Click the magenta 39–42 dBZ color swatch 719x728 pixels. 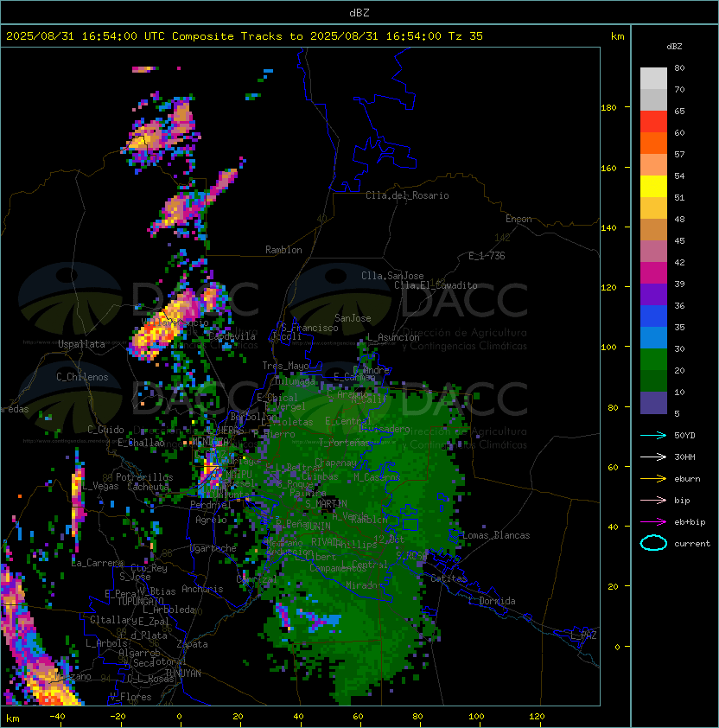[x=653, y=273]
